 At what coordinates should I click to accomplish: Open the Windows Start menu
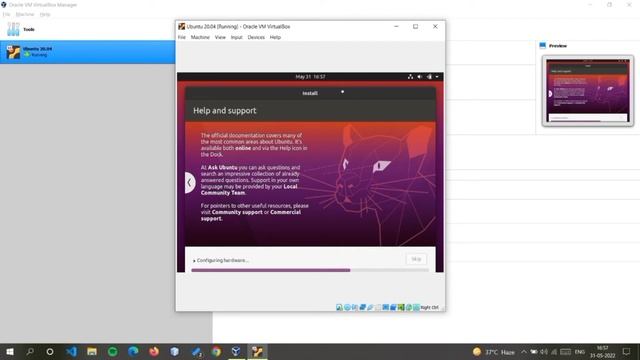coord(10,351)
